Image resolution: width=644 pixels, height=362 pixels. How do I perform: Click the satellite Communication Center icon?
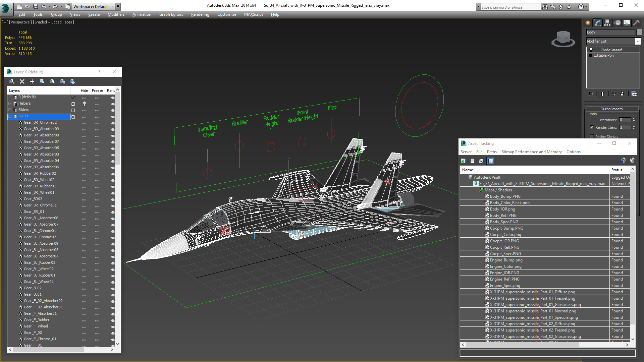pos(561,7)
